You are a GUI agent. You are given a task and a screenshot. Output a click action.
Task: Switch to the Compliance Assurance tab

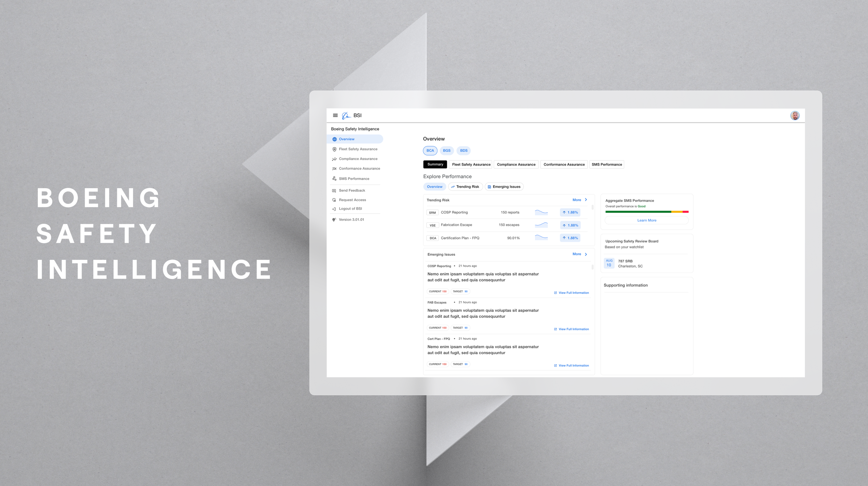tap(516, 164)
